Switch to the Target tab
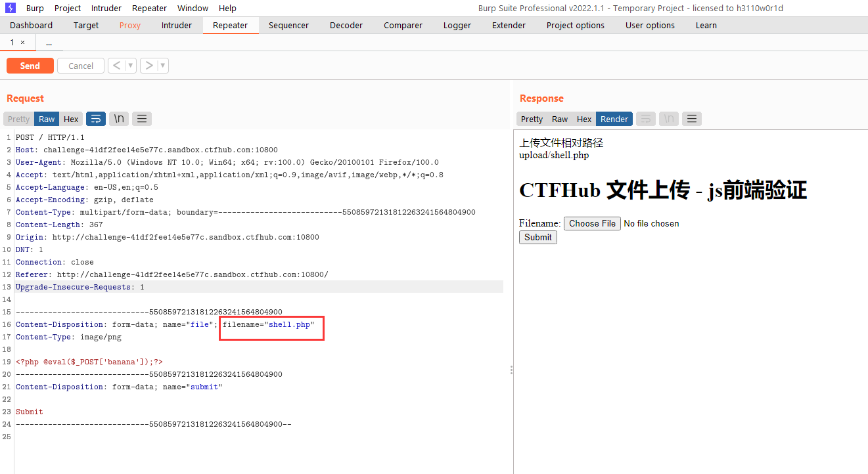The width and height of the screenshot is (868, 474). [x=86, y=25]
